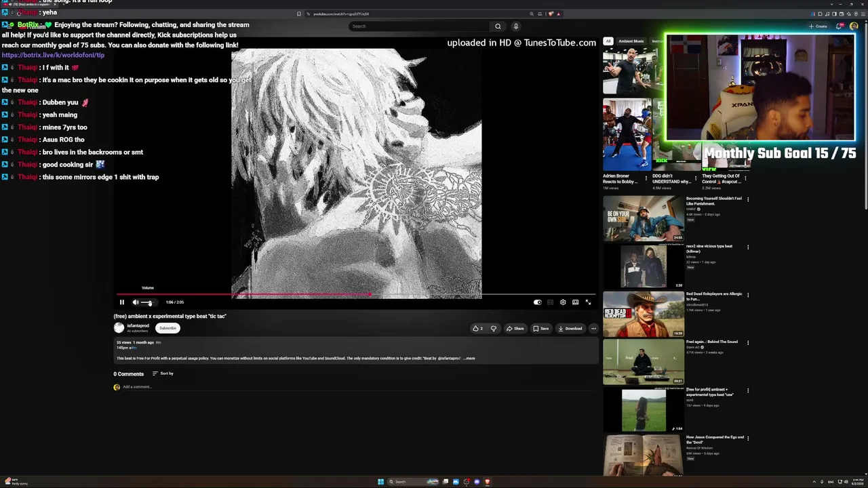Toggle subtitles with the captions button

(x=550, y=302)
